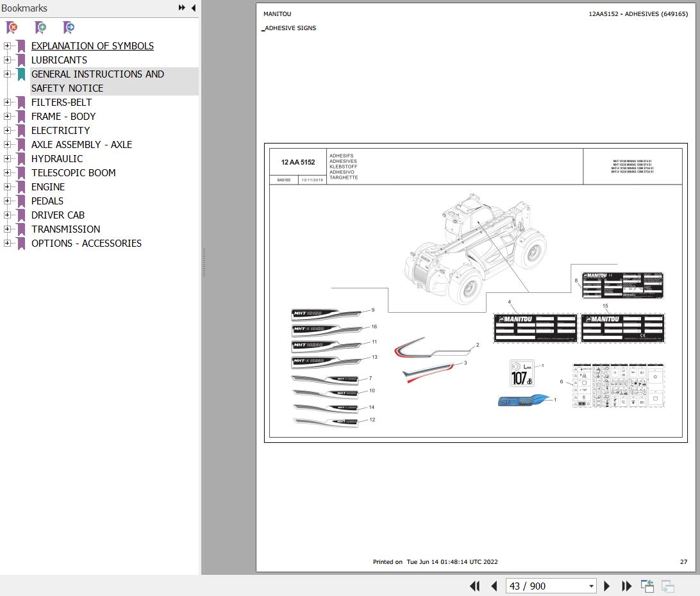
Task: Click the bookmark icon beside PEDALS
Action: click(x=21, y=201)
